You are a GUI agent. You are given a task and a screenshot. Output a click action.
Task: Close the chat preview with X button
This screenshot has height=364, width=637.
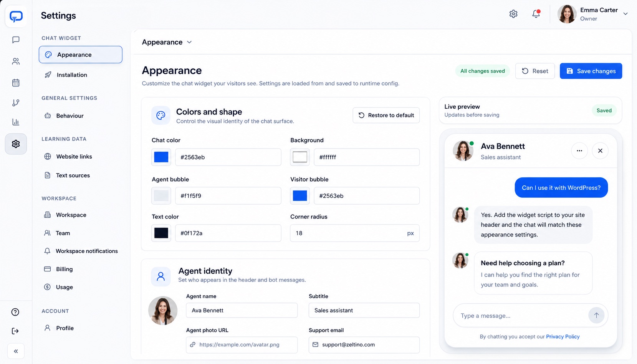click(600, 151)
